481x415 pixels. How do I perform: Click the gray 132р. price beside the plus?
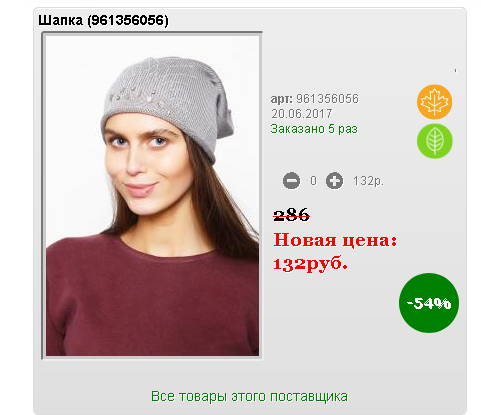368,181
